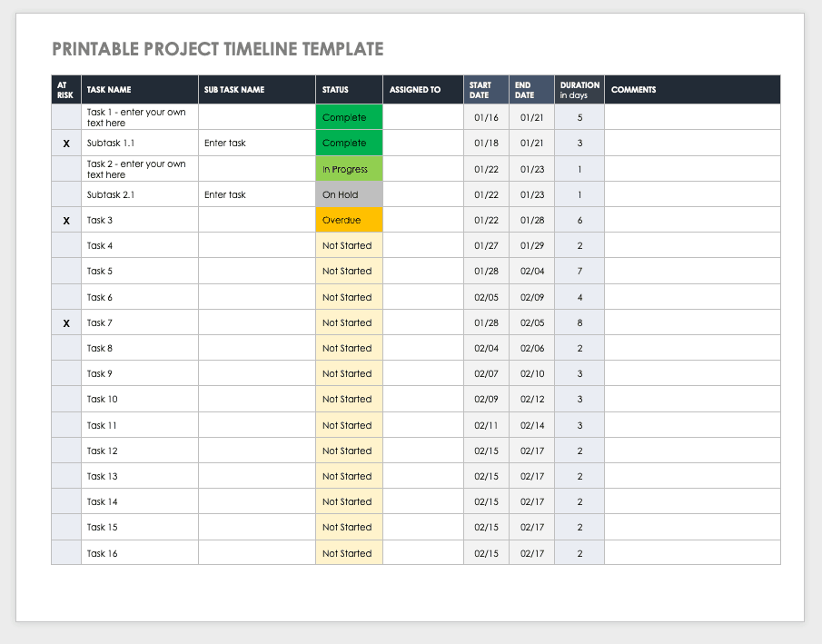Open the On Hold status cell

coord(349,194)
